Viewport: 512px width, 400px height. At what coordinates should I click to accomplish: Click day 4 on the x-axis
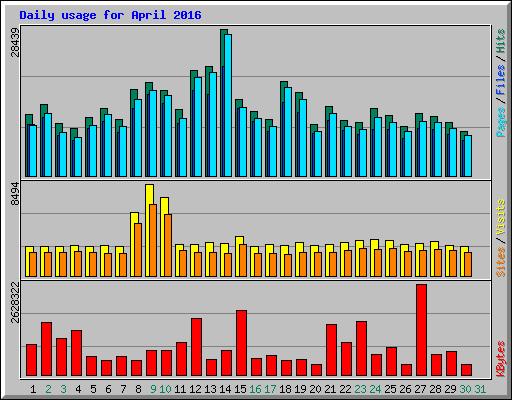click(78, 389)
